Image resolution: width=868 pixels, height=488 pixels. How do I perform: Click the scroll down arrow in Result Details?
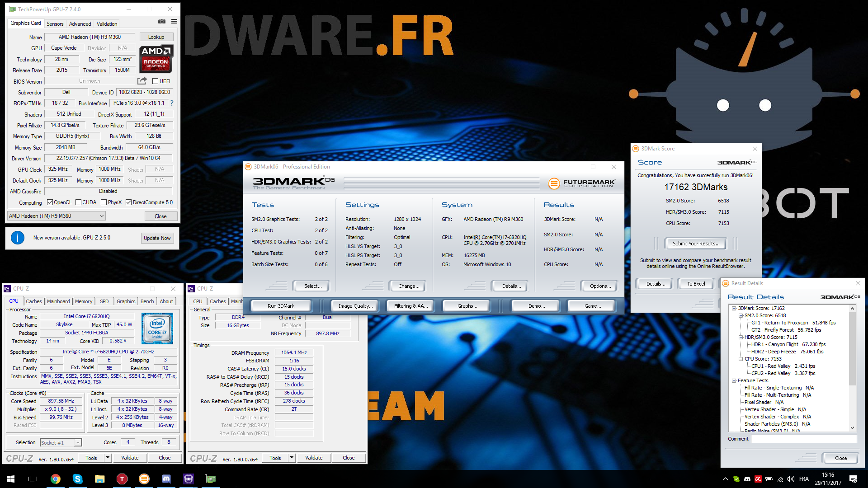[852, 428]
